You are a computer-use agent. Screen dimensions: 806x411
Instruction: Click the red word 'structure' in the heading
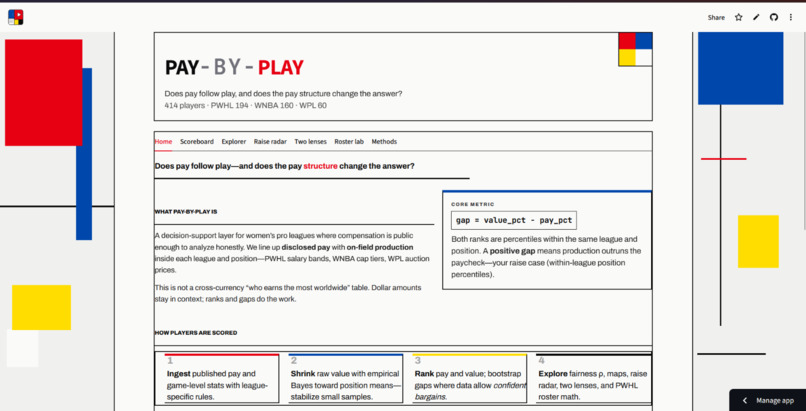click(x=320, y=166)
